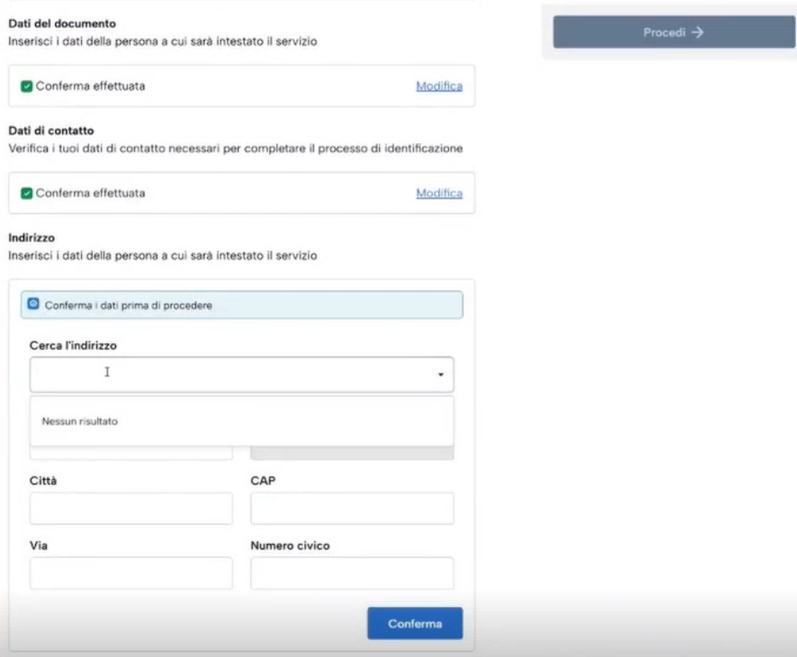Click the partially hidden field above the Città label
The width and height of the screenshot is (797, 657).
pos(131,453)
